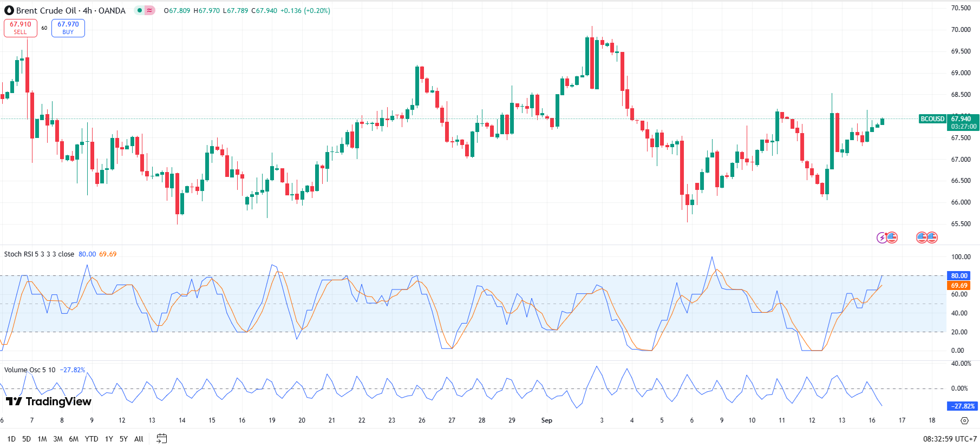980x448 pixels.
Task: Select the 1D date range
Action: click(11, 439)
